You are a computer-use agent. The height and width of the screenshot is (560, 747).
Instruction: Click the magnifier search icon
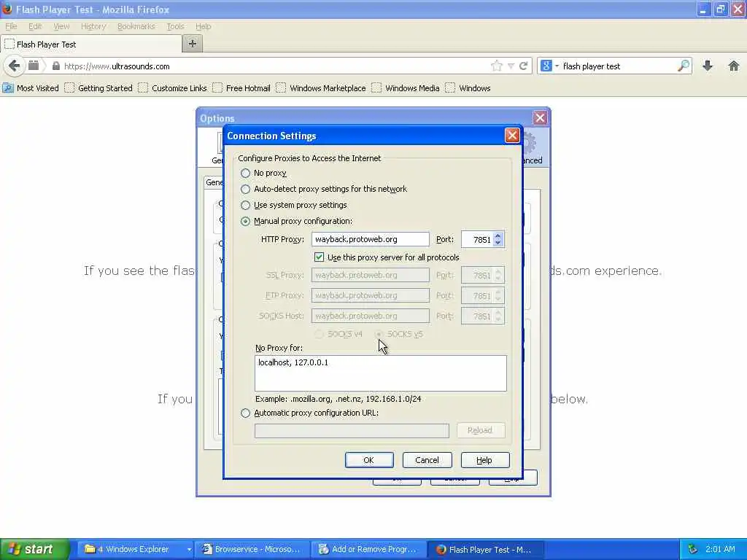point(683,66)
